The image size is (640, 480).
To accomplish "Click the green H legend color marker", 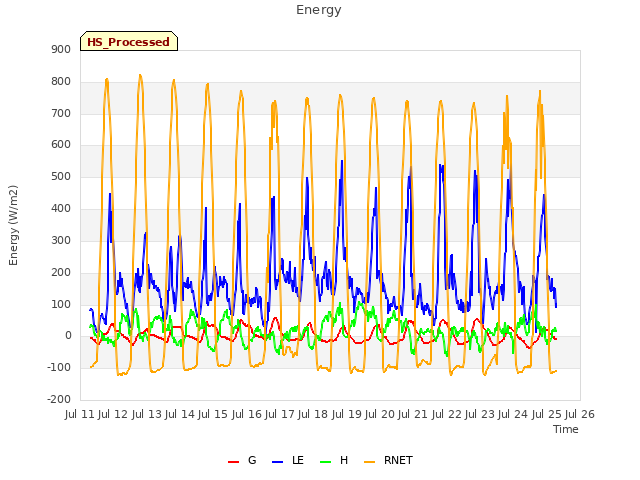I will (325, 462).
